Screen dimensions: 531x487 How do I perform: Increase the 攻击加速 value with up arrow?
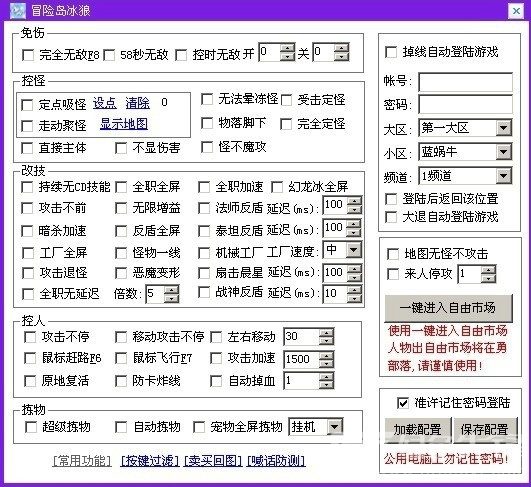tap(326, 355)
